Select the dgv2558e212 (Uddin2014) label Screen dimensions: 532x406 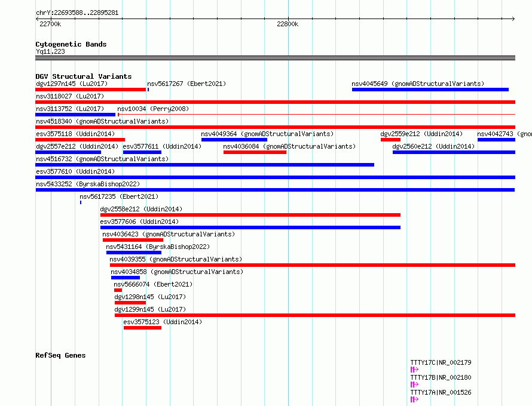(x=141, y=209)
